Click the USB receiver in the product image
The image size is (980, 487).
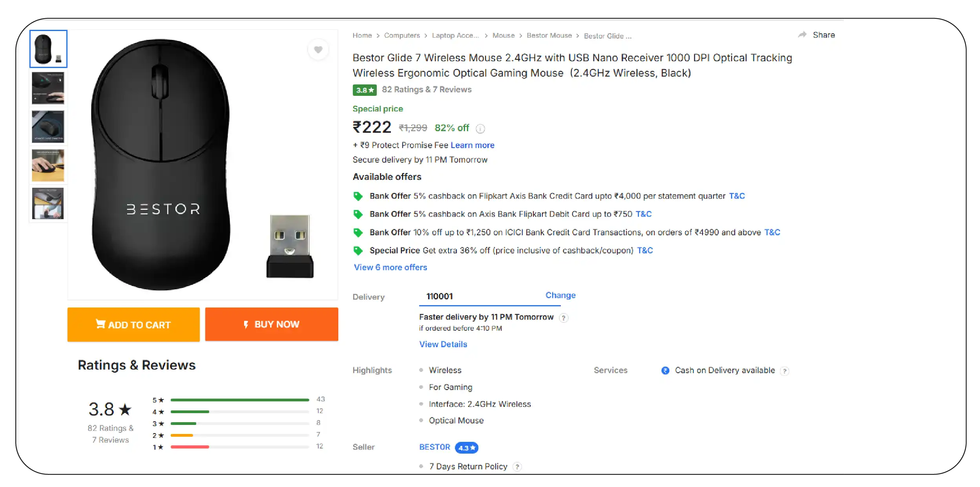coord(290,246)
